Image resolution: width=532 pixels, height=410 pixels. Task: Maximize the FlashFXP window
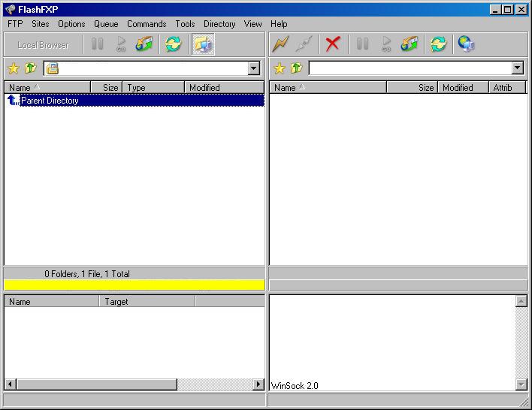[508, 10]
